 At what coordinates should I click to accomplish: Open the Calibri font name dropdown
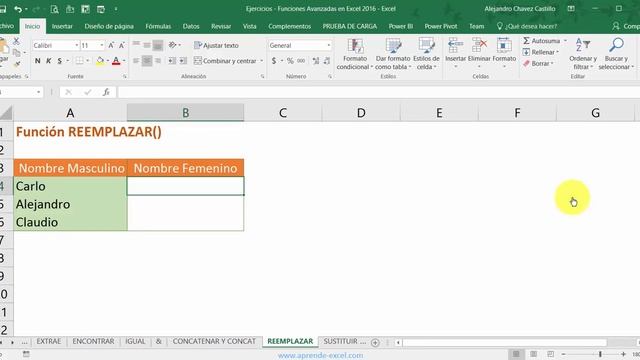76,45
